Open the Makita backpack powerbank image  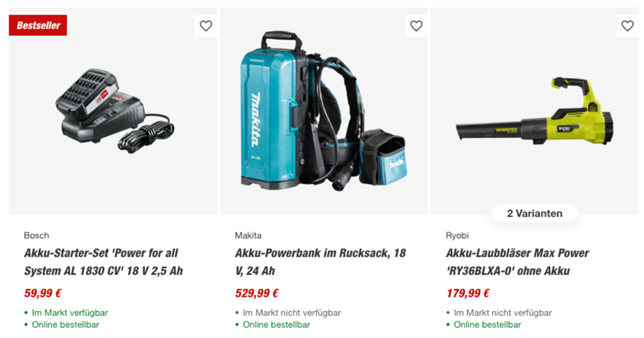pos(324,115)
